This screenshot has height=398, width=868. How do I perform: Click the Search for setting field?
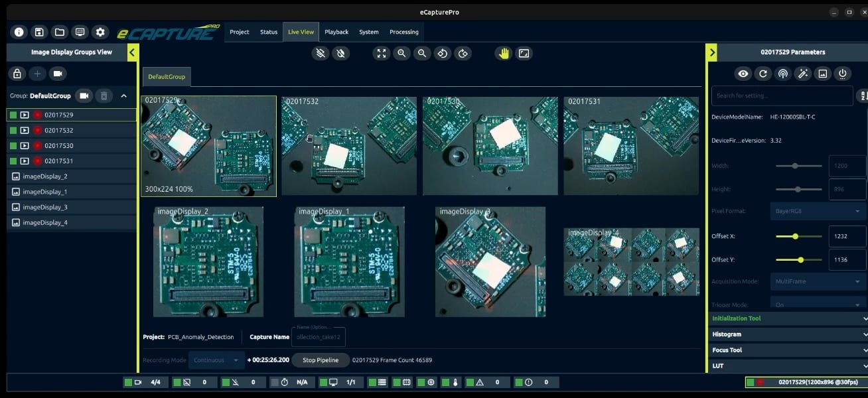click(x=782, y=96)
